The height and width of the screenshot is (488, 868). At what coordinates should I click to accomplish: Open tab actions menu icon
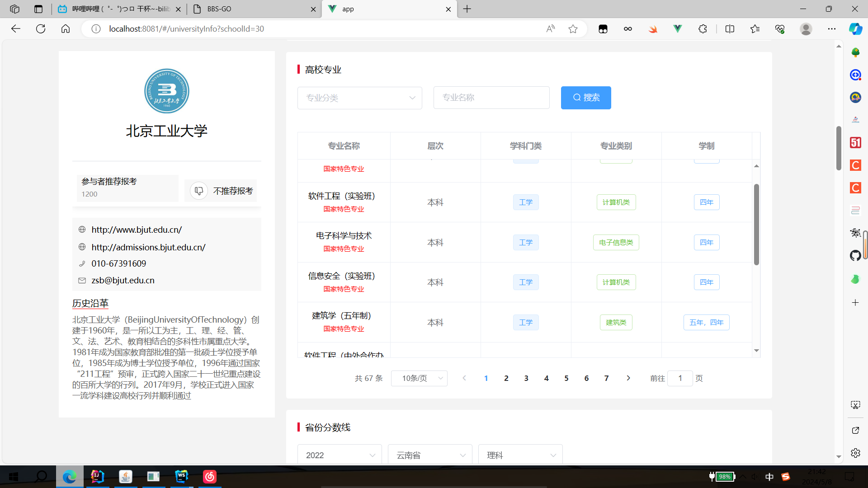pyautogui.click(x=38, y=9)
